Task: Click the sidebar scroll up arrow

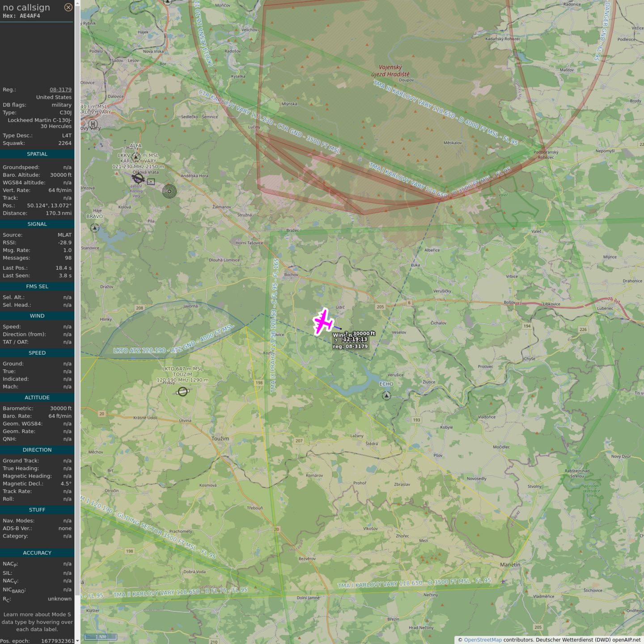Action: tap(77, 3)
